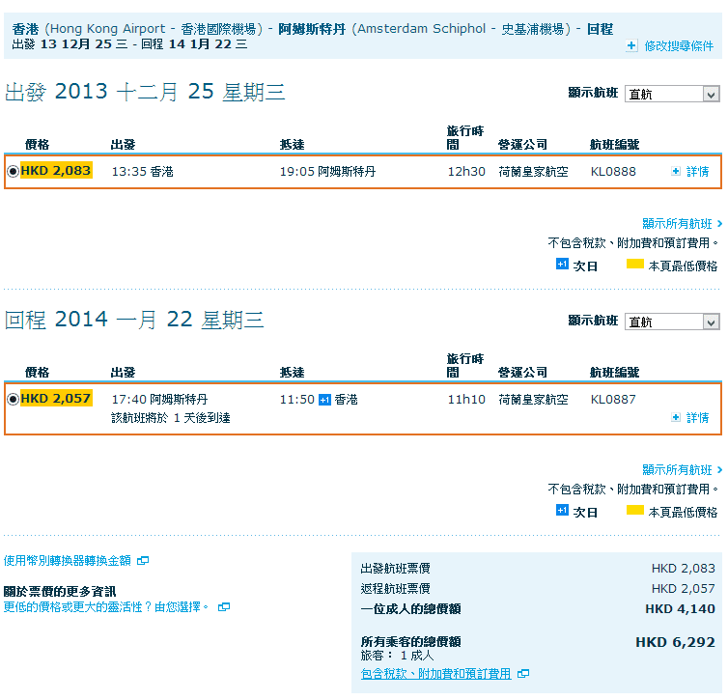Open the 使用幣別轉換器轉換金額 link
Image resolution: width=728 pixels, height=700 pixels.
tap(68, 560)
